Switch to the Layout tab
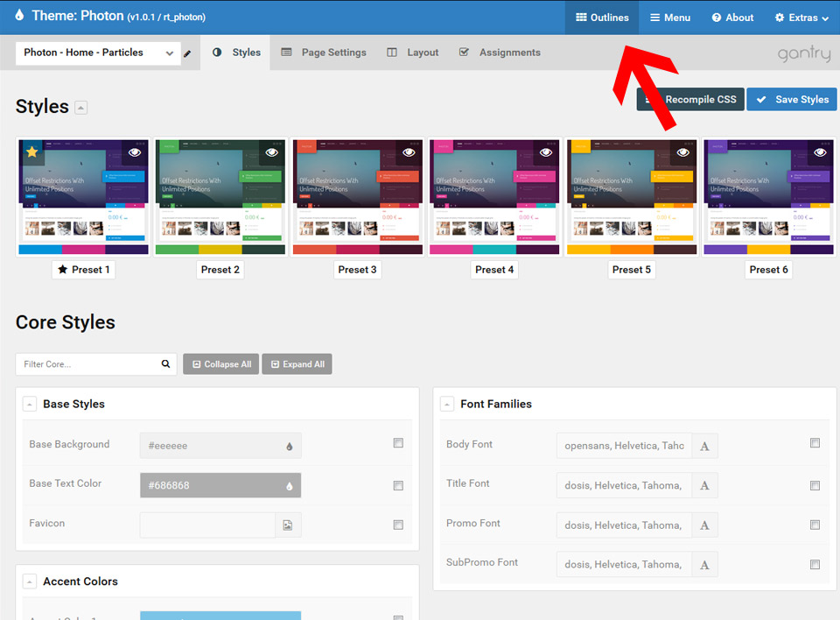 [412, 53]
